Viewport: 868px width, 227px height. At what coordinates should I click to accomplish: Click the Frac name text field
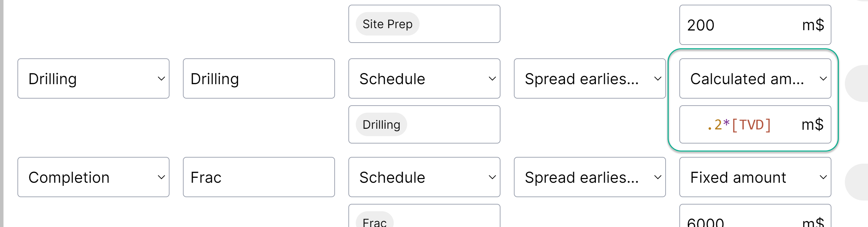[x=258, y=177]
